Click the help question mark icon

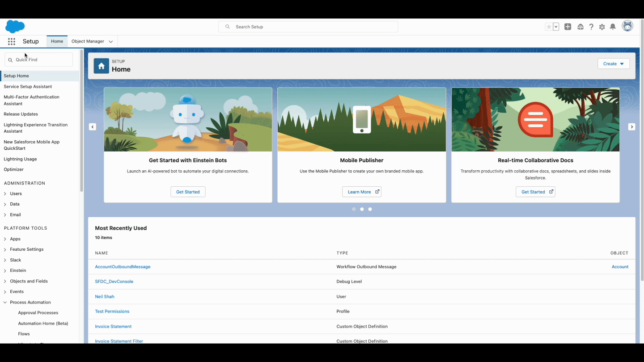click(591, 26)
